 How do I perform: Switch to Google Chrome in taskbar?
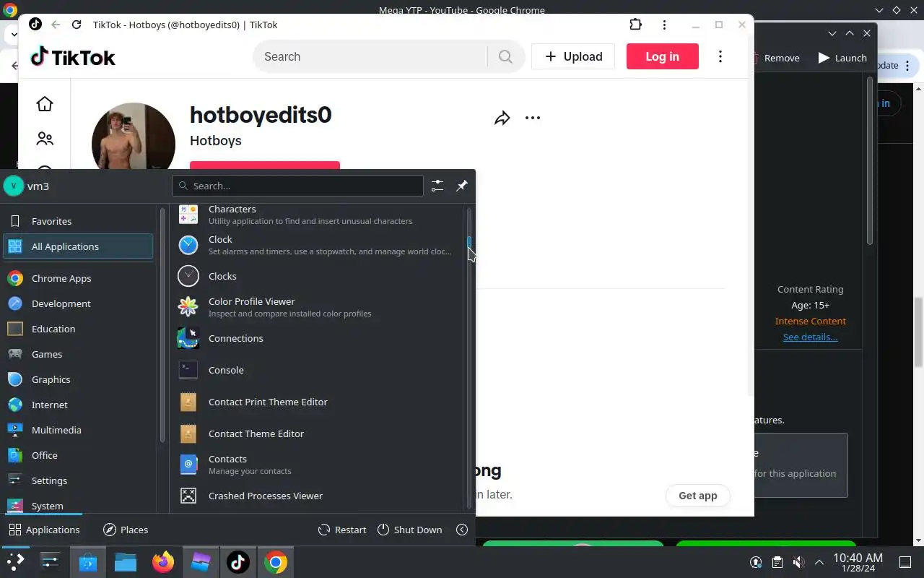click(x=276, y=561)
